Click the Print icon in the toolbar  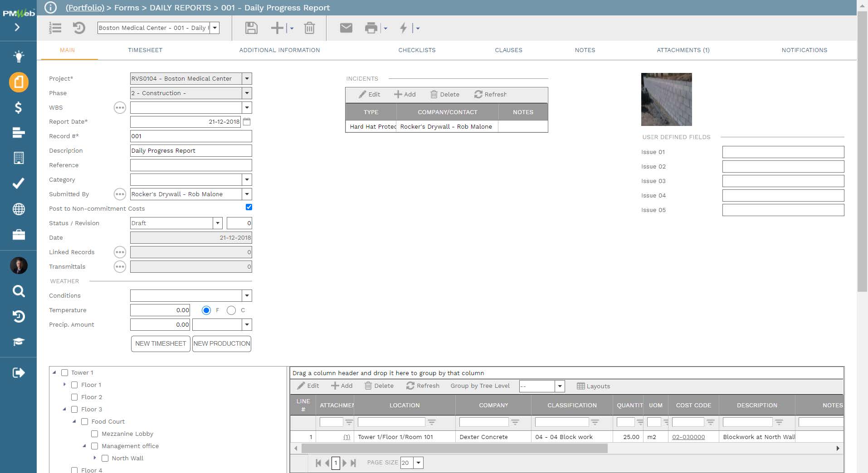[x=371, y=28]
